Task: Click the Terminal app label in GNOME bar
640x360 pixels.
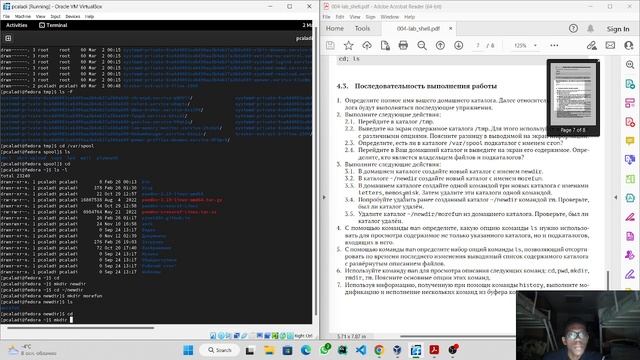Action: [53, 25]
